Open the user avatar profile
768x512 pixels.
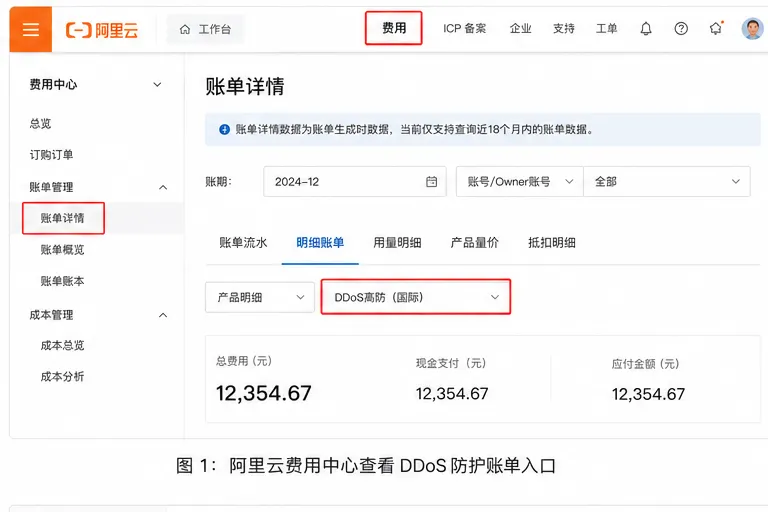pyautogui.click(x=752, y=29)
